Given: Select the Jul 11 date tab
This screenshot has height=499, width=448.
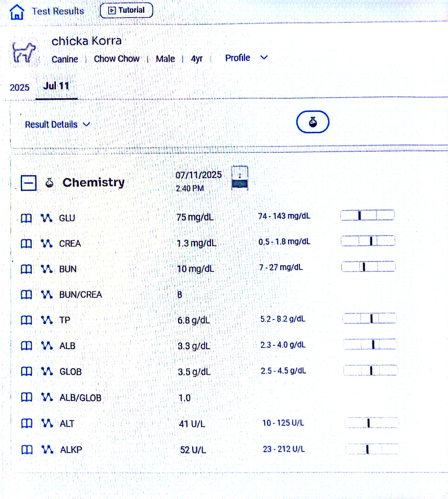Looking at the screenshot, I should coord(56,86).
